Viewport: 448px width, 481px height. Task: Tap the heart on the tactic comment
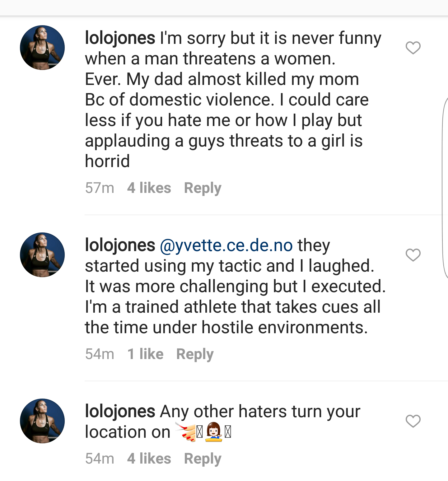tap(413, 255)
